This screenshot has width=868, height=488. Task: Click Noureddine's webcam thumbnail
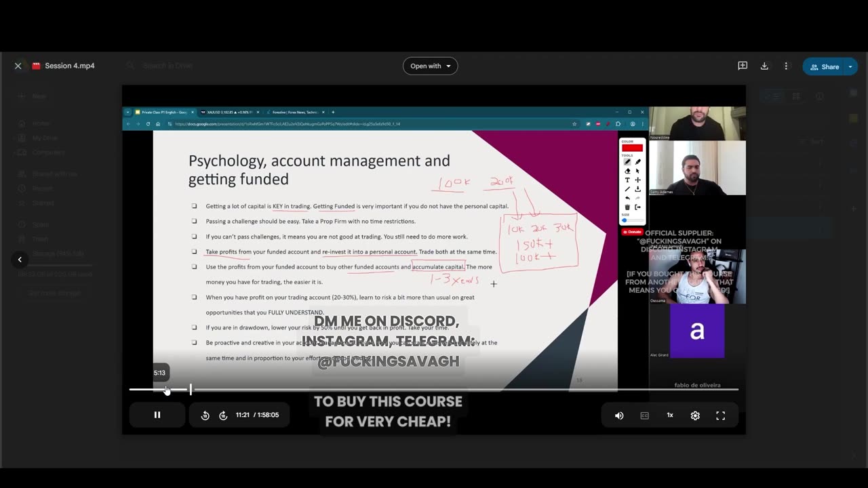click(697, 123)
